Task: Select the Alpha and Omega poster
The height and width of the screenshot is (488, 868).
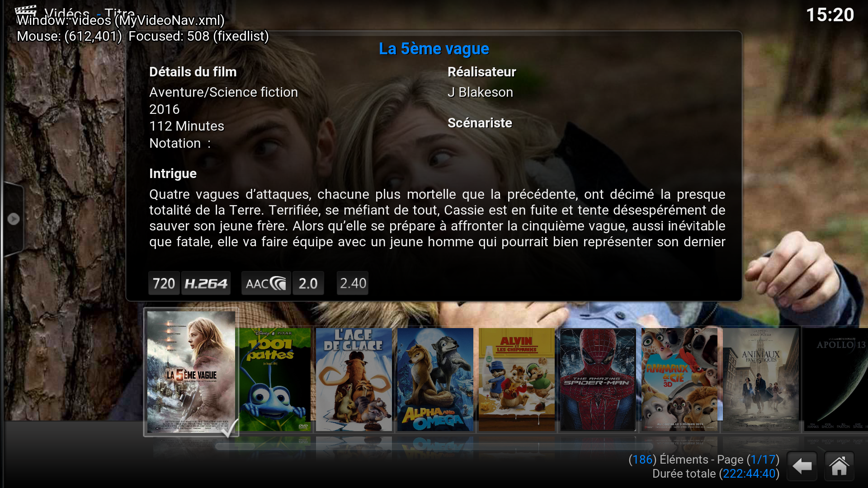Action: [435, 380]
